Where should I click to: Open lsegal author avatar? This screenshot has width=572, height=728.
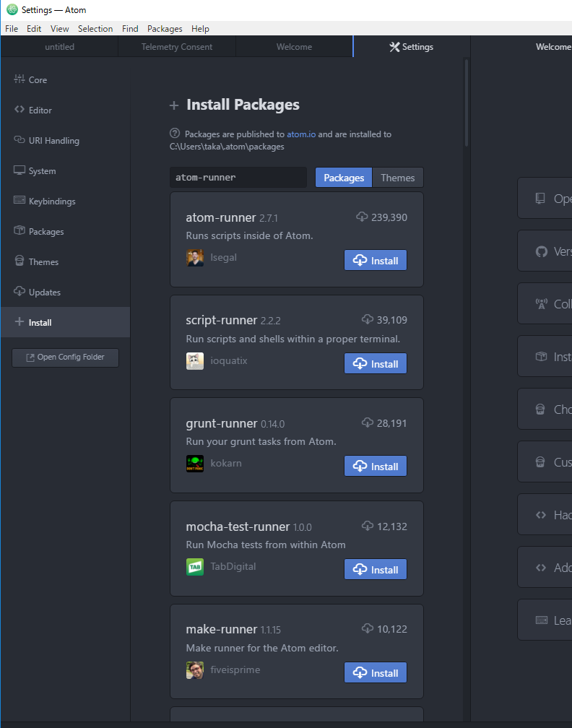195,258
